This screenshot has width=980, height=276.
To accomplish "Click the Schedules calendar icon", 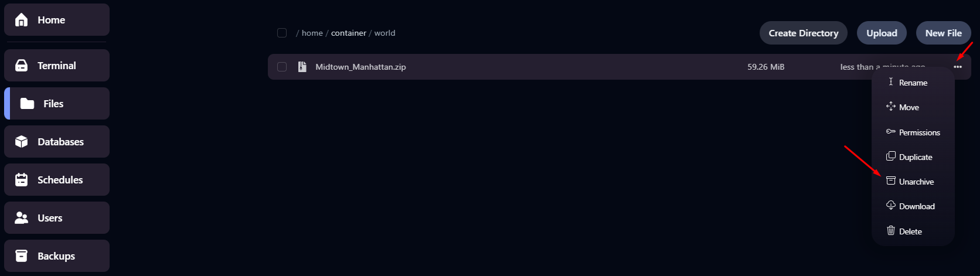I will [22, 180].
